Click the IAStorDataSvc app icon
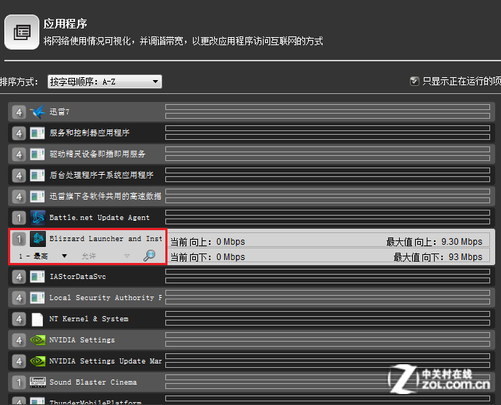 click(x=37, y=277)
